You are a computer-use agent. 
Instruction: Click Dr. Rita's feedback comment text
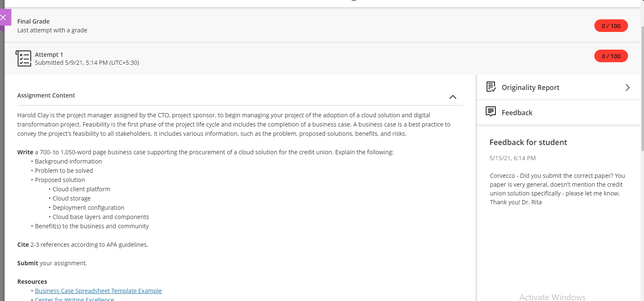(x=557, y=189)
